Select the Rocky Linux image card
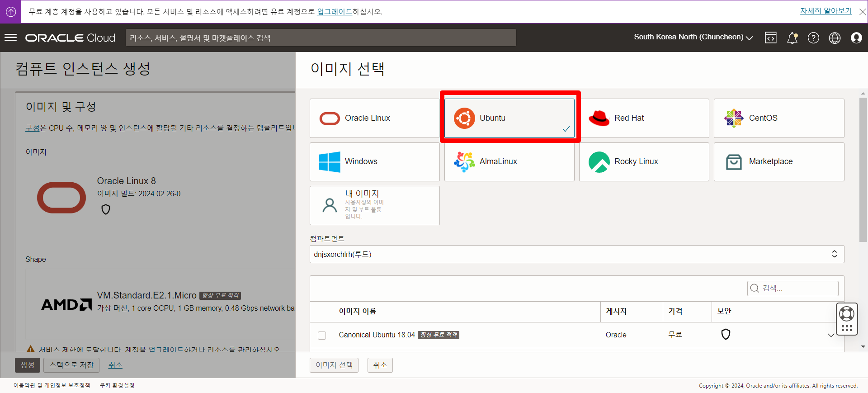 pyautogui.click(x=644, y=162)
